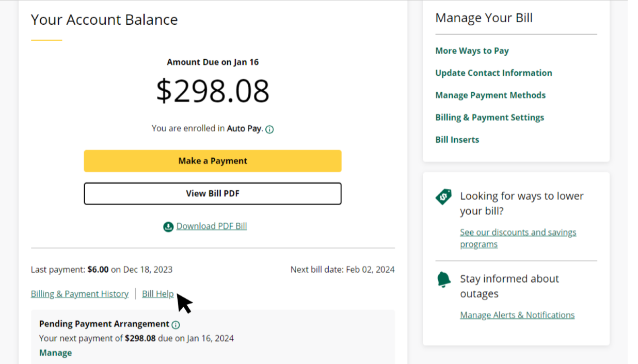Open the View Bill PDF button
This screenshot has width=638, height=364.
213,194
